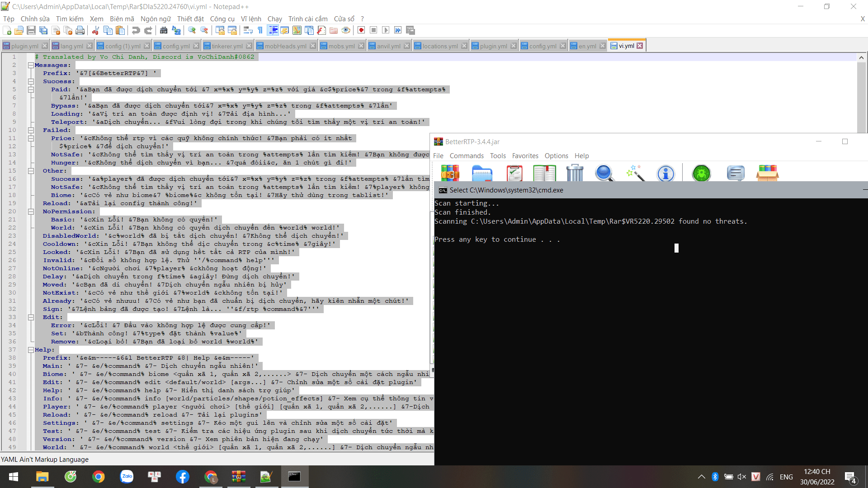The height and width of the screenshot is (488, 868).
Task: Click WinRAR Delete trash can icon
Action: point(575,173)
